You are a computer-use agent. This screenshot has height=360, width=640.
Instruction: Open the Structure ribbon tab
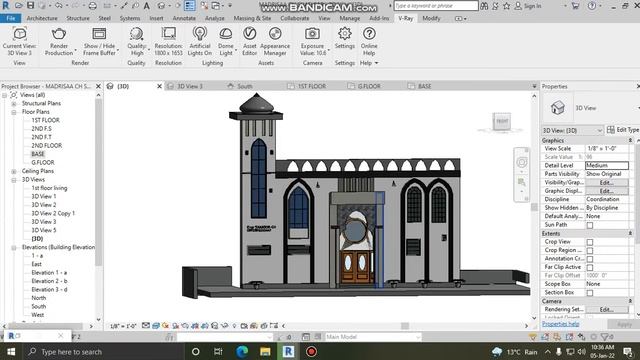tap(78, 18)
